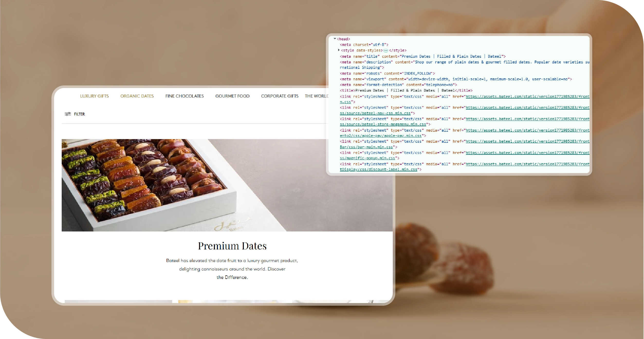Expand the style data-styles node arrow

point(339,50)
